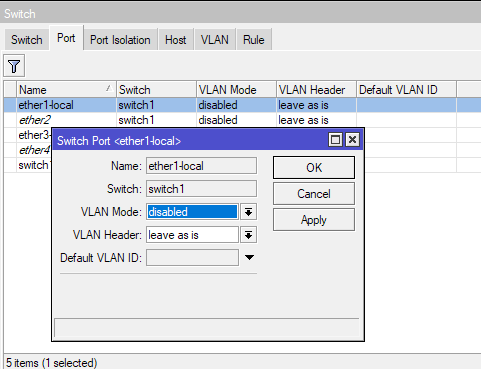Image resolution: width=481 pixels, height=369 pixels.
Task: Switch to the Switch tab
Action: (27, 40)
